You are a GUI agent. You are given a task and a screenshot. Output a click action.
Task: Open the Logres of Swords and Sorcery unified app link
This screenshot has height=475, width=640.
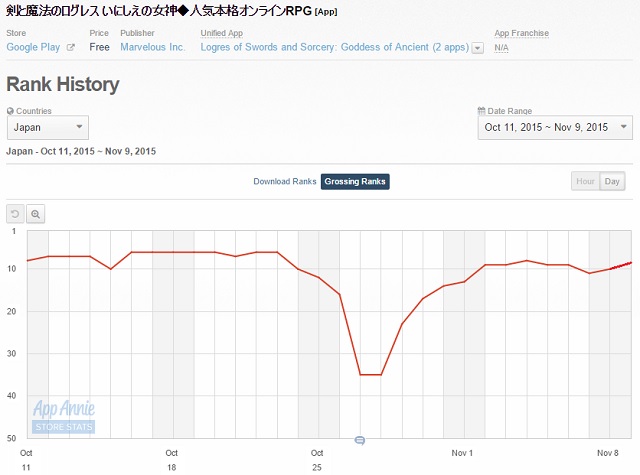tap(334, 47)
